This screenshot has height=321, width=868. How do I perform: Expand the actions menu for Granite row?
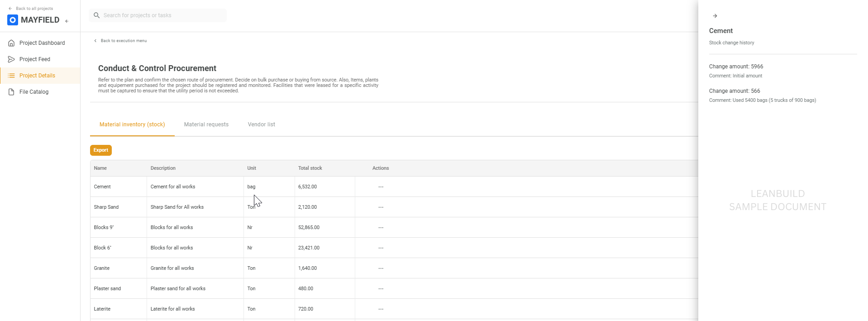pos(381,268)
